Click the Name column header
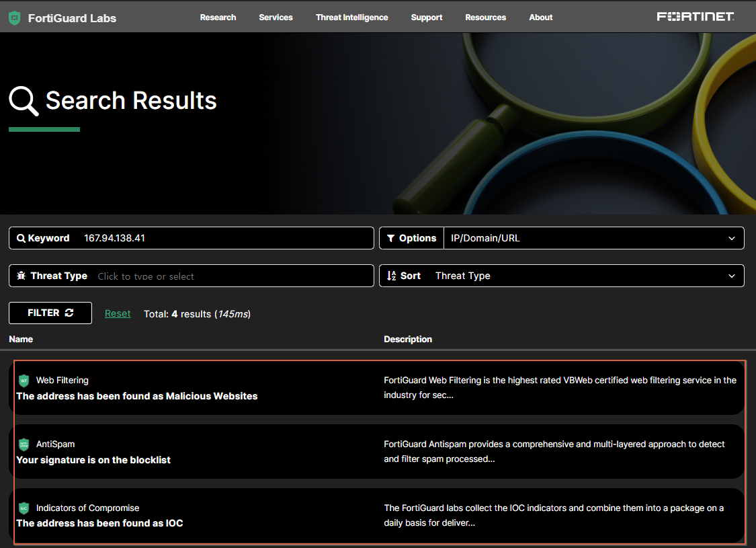 pos(22,339)
